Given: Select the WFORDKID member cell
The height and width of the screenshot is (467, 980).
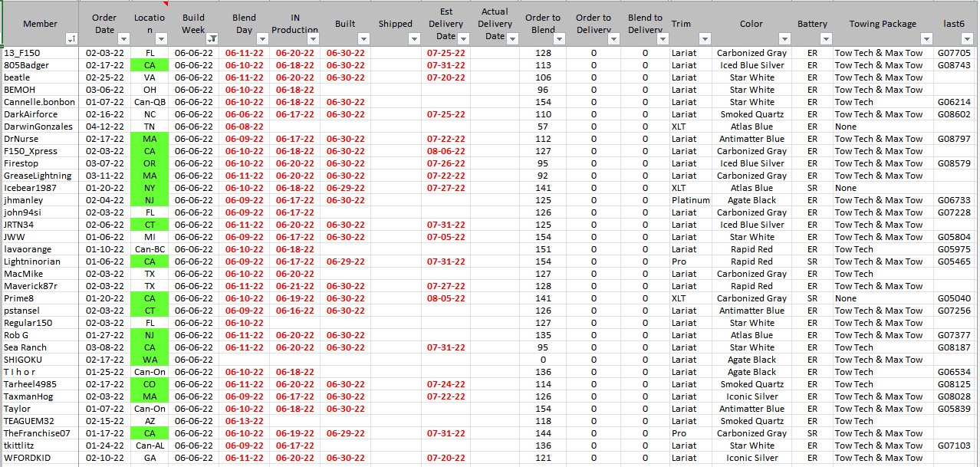Looking at the screenshot, I should (x=40, y=458).
